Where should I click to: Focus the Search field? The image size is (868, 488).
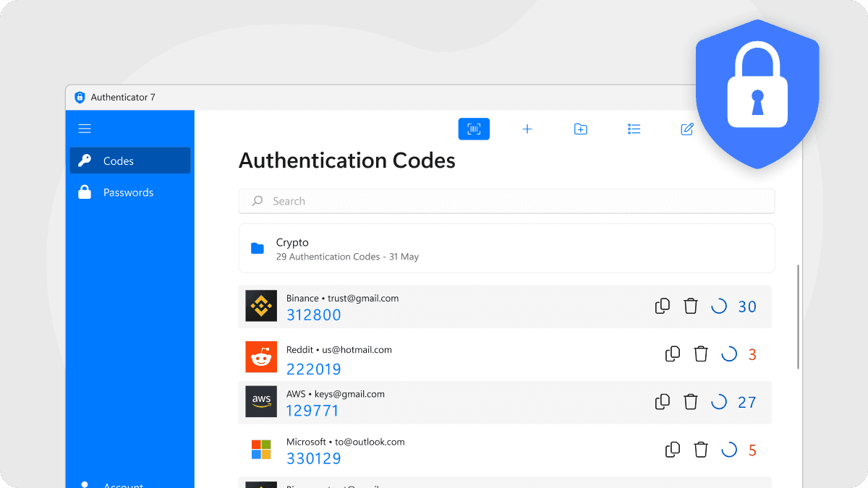click(x=506, y=201)
